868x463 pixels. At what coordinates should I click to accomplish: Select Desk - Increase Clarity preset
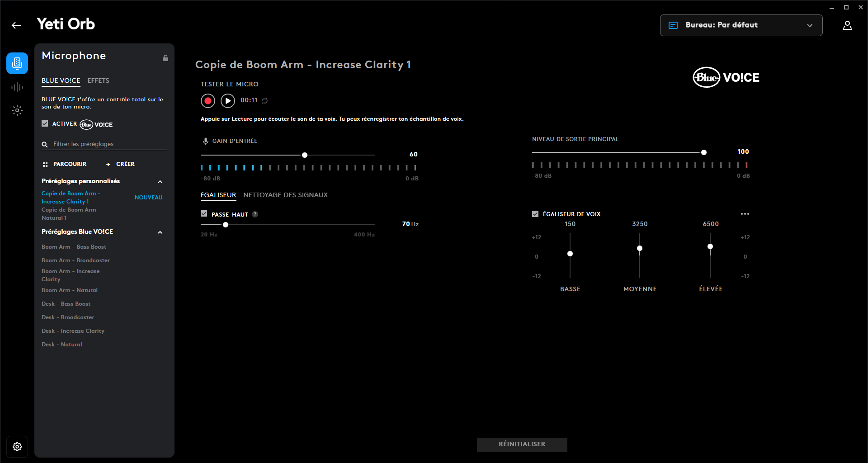(x=73, y=331)
